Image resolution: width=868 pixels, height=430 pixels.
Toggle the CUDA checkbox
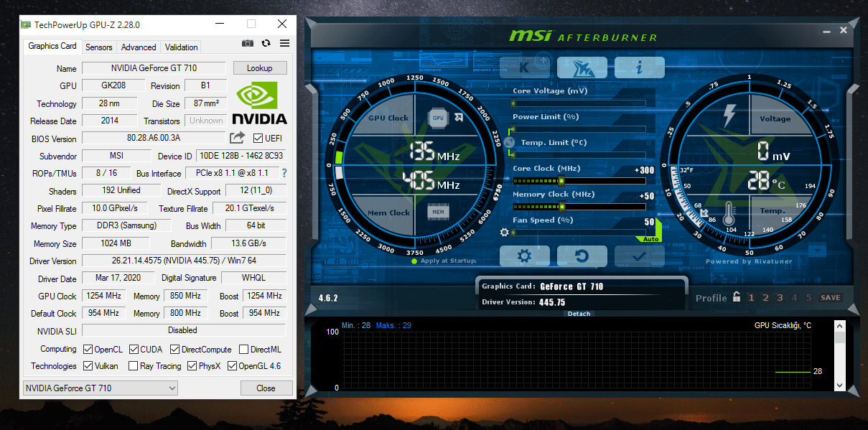tap(134, 350)
